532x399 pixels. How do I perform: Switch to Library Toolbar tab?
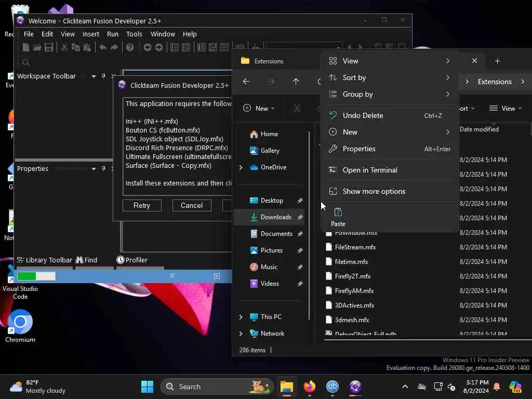[45, 260]
